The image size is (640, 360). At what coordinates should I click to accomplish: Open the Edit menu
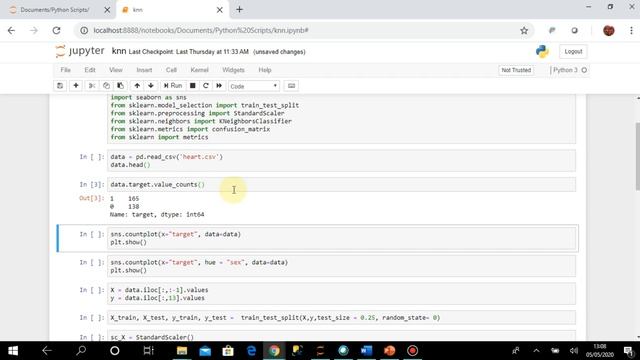pyautogui.click(x=90, y=70)
